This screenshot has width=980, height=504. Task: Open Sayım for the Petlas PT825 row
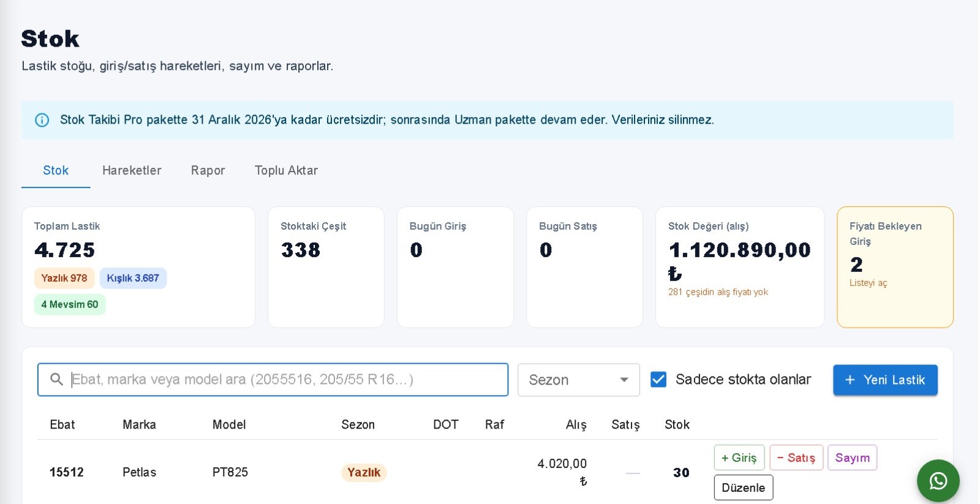(853, 457)
